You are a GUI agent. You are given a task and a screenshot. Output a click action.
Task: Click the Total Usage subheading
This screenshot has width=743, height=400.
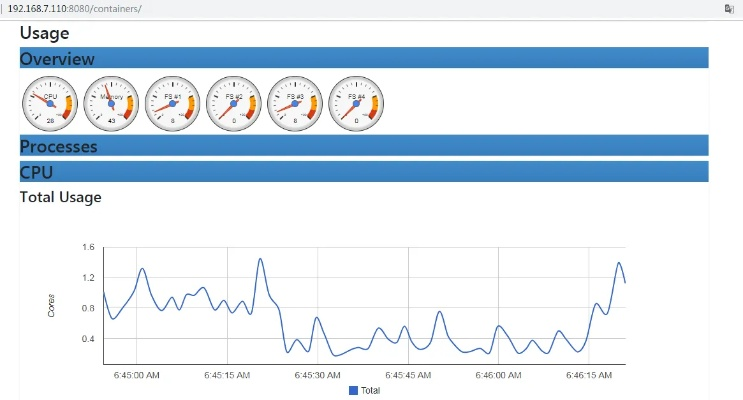pyautogui.click(x=61, y=197)
